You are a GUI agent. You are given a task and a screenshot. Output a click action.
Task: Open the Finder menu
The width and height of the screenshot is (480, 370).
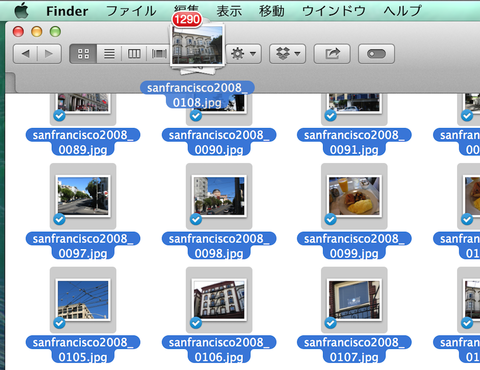coord(67,11)
